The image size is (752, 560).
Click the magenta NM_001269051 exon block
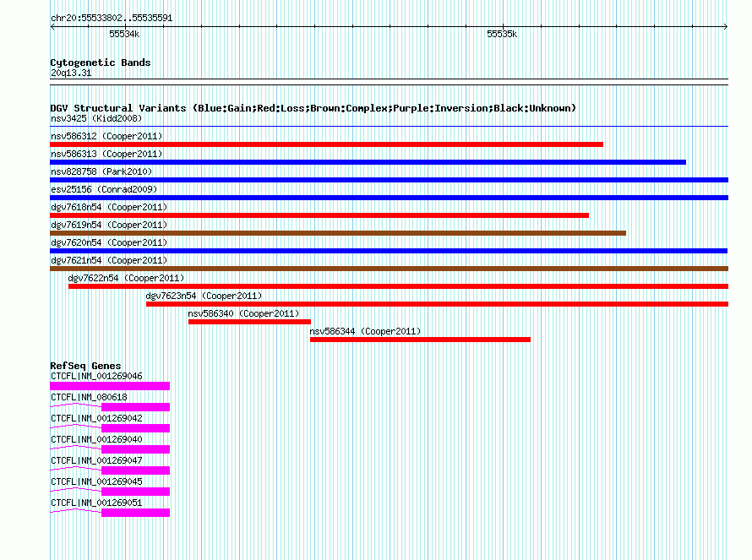pos(136,513)
